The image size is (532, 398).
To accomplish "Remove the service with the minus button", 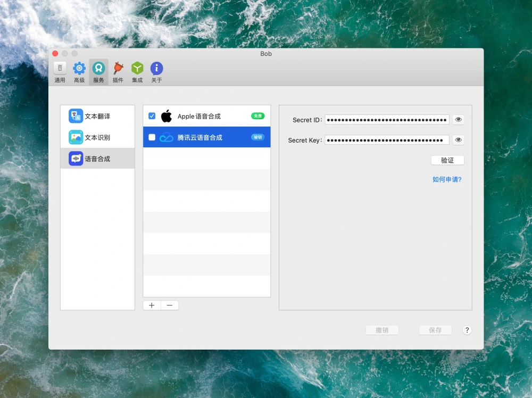I will (x=170, y=305).
